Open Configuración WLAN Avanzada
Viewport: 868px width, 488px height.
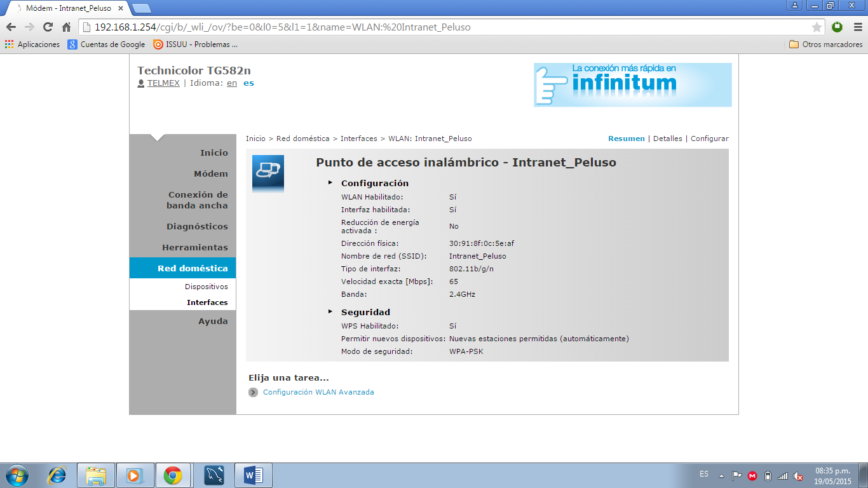click(x=318, y=392)
